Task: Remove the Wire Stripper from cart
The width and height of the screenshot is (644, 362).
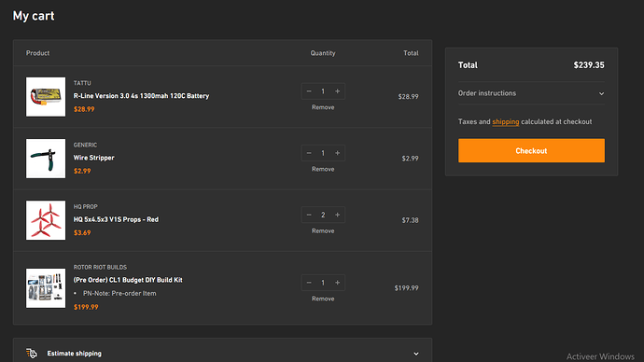Action: click(x=323, y=169)
